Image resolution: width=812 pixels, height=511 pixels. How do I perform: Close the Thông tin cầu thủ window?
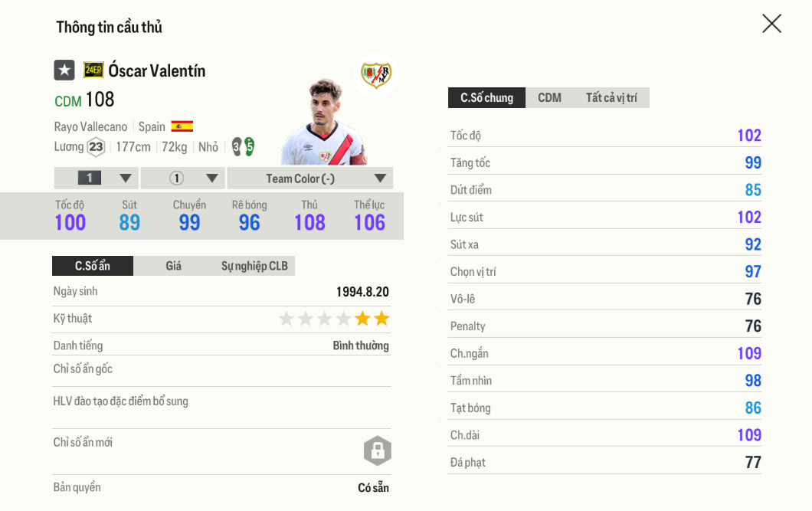(771, 24)
